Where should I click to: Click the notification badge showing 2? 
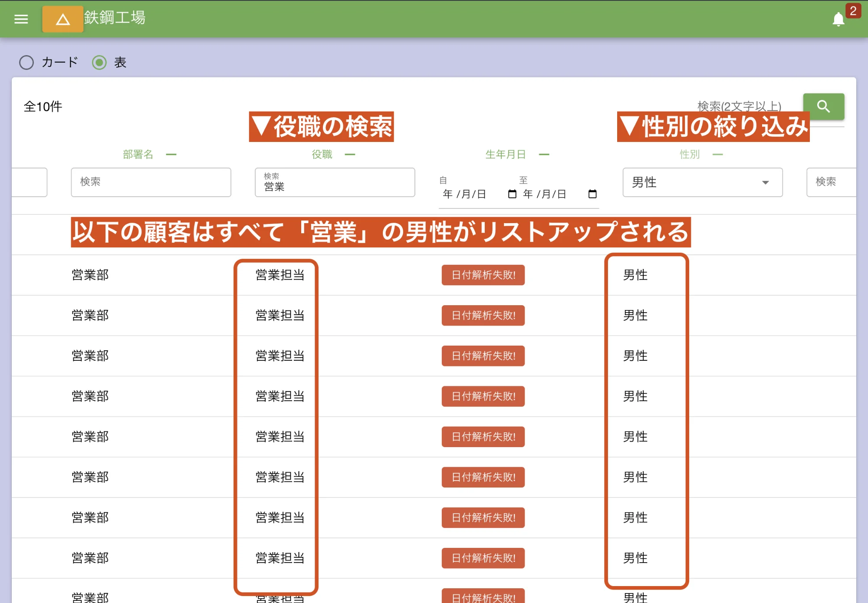coord(853,11)
